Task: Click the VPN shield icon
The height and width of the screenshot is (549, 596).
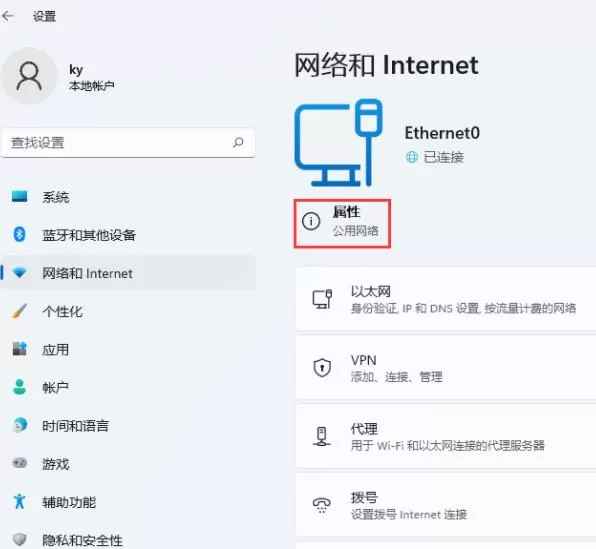Action: point(322,367)
